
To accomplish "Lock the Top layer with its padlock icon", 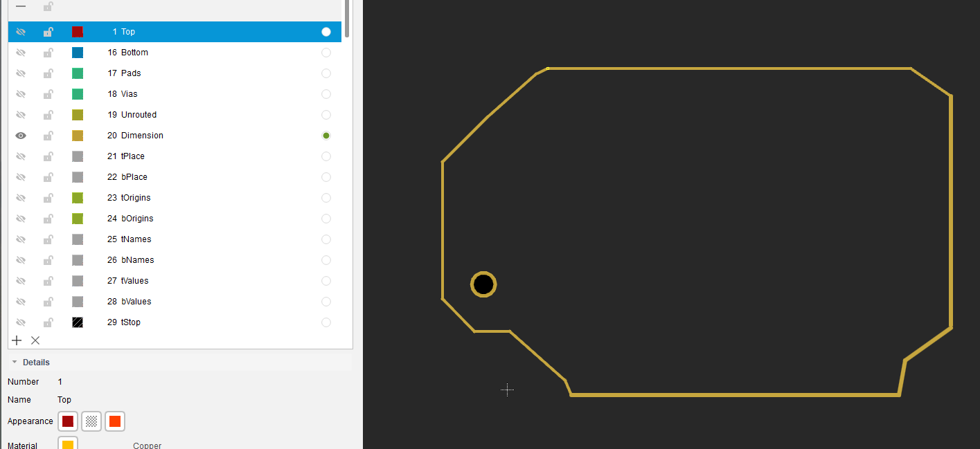I will point(48,32).
